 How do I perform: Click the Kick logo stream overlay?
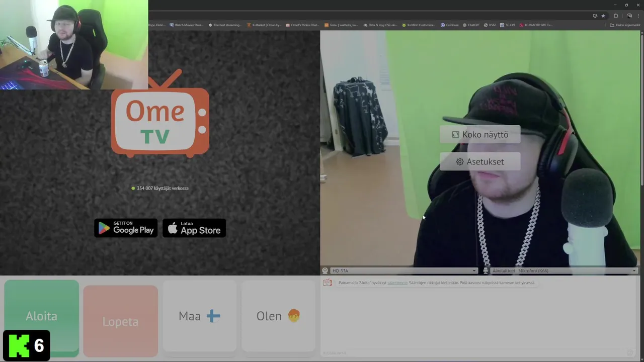point(27,345)
